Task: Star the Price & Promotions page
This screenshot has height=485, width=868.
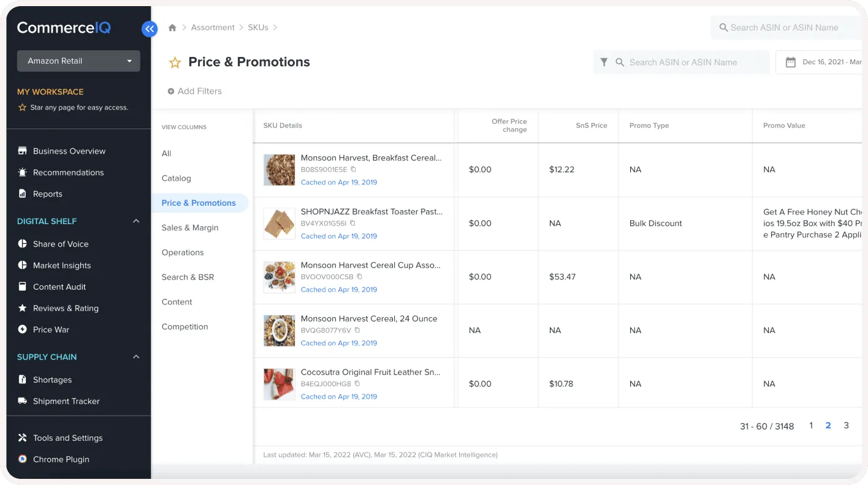Action: point(175,62)
